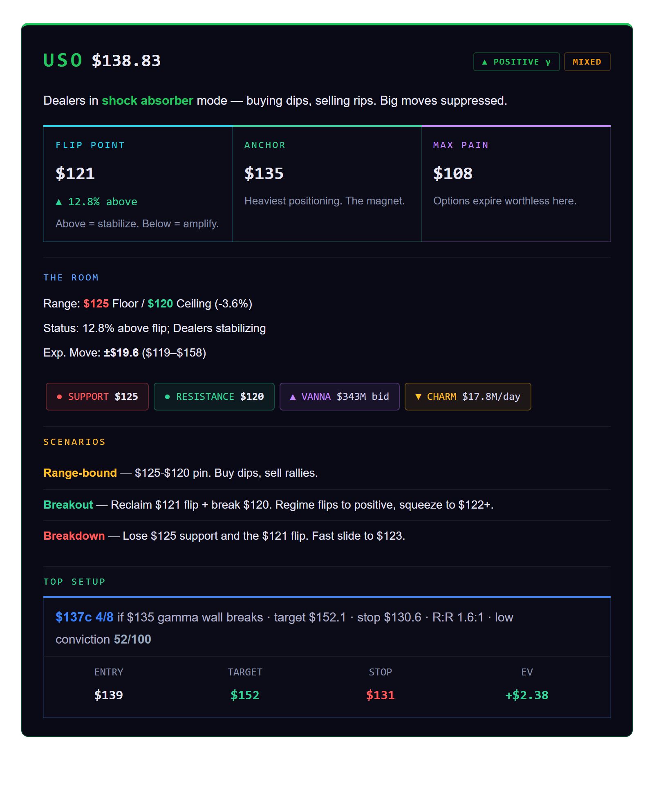654x812 pixels.
Task: Click the up-triangle in POSITIVE badge
Action: (484, 62)
